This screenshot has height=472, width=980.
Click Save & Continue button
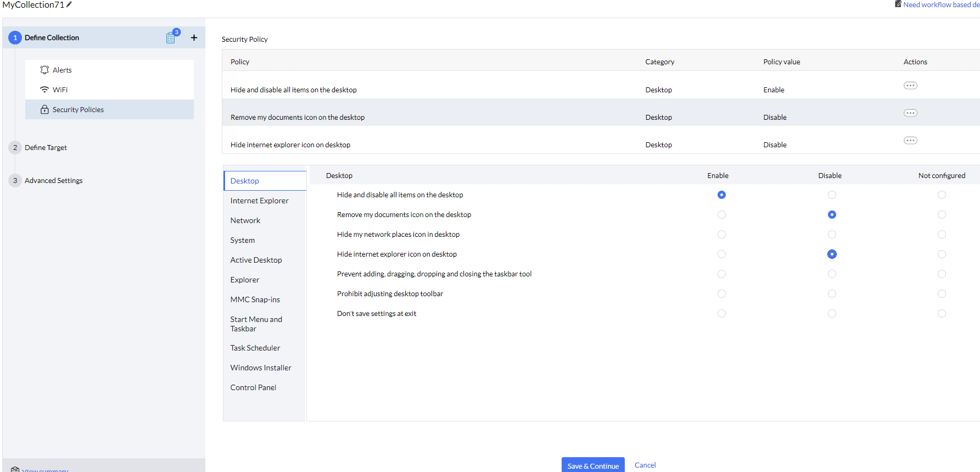tap(592, 465)
